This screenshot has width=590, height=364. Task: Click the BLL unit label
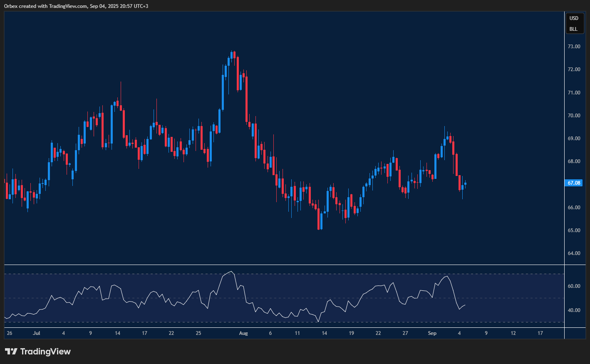point(573,29)
